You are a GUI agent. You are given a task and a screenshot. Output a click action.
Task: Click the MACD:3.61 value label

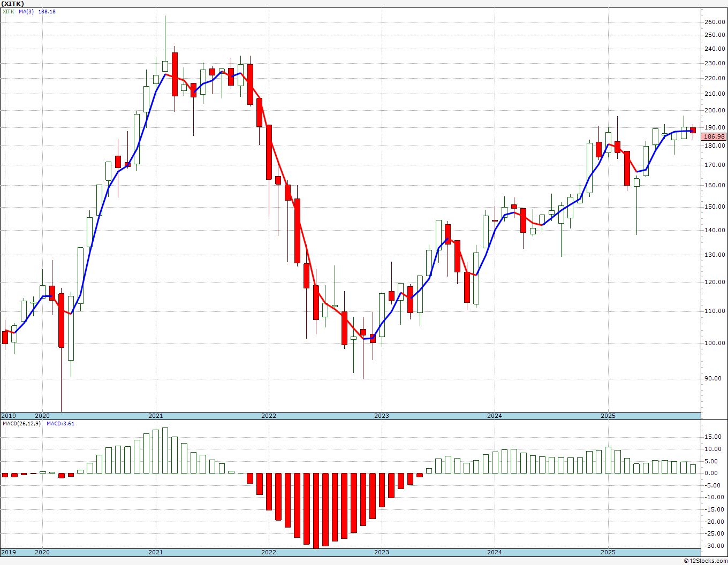pos(60,423)
